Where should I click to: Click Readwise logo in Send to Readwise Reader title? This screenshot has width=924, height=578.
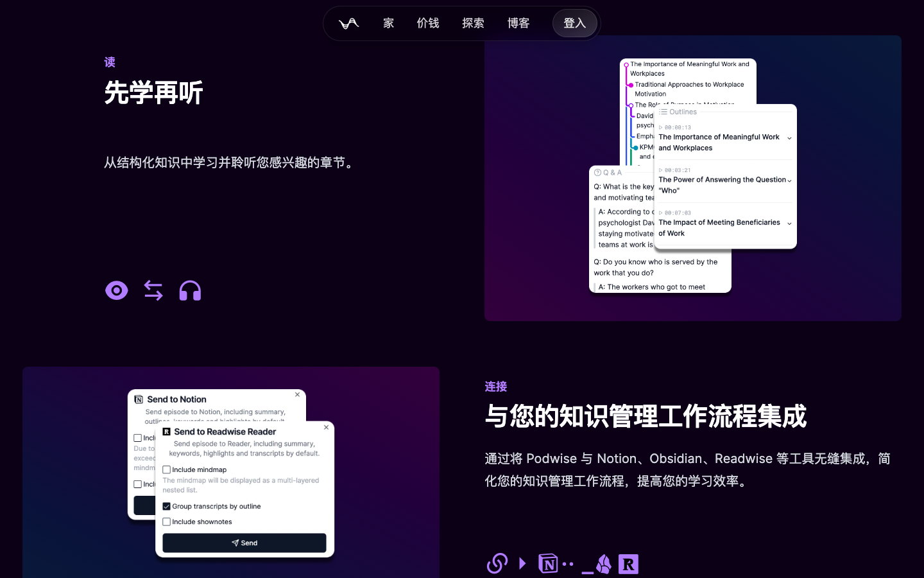click(x=167, y=432)
